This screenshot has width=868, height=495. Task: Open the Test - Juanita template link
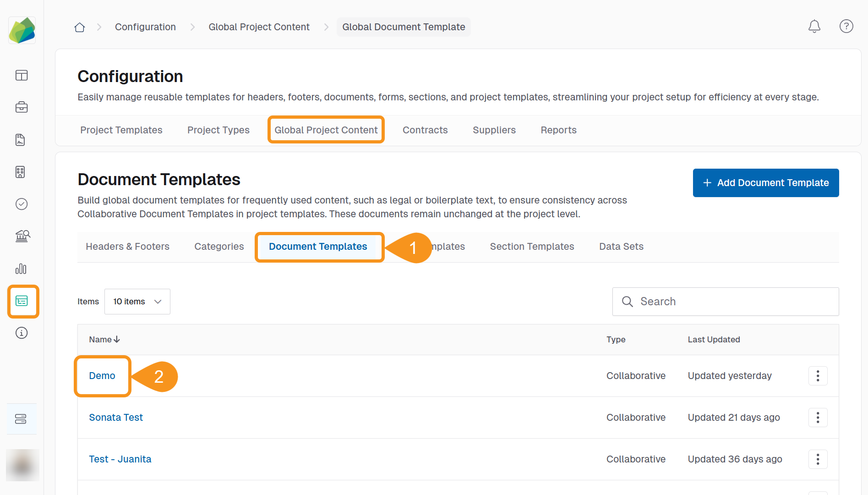pos(120,459)
